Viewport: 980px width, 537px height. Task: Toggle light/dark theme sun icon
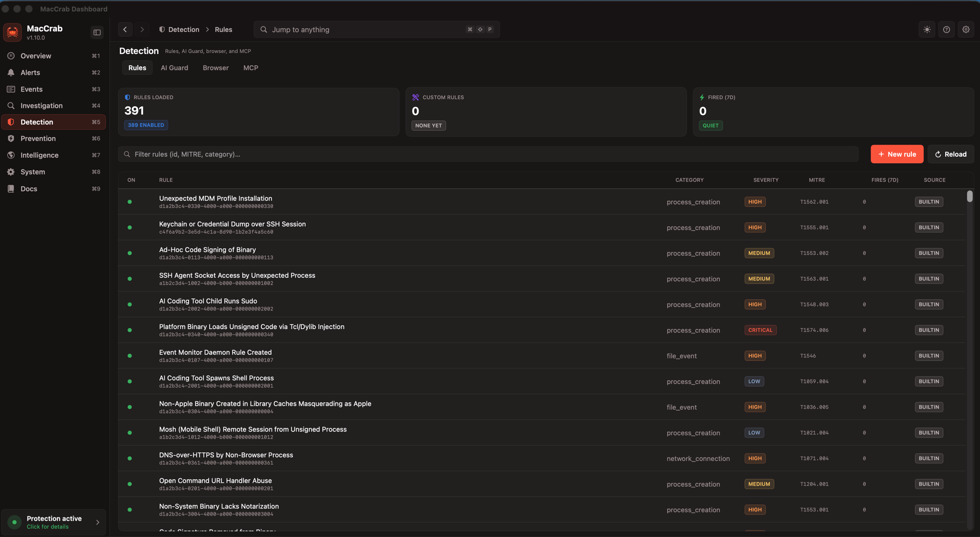pos(927,29)
